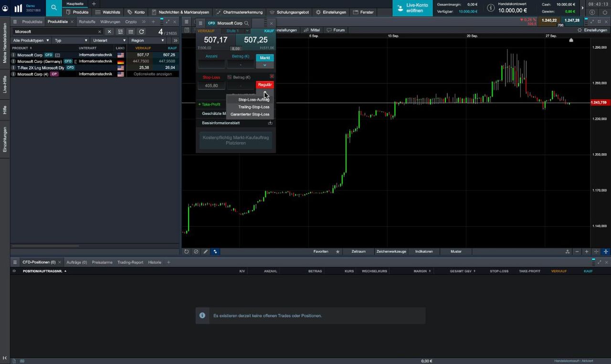Refresh the product list
The width and height of the screenshot is (611, 364).
click(141, 31)
